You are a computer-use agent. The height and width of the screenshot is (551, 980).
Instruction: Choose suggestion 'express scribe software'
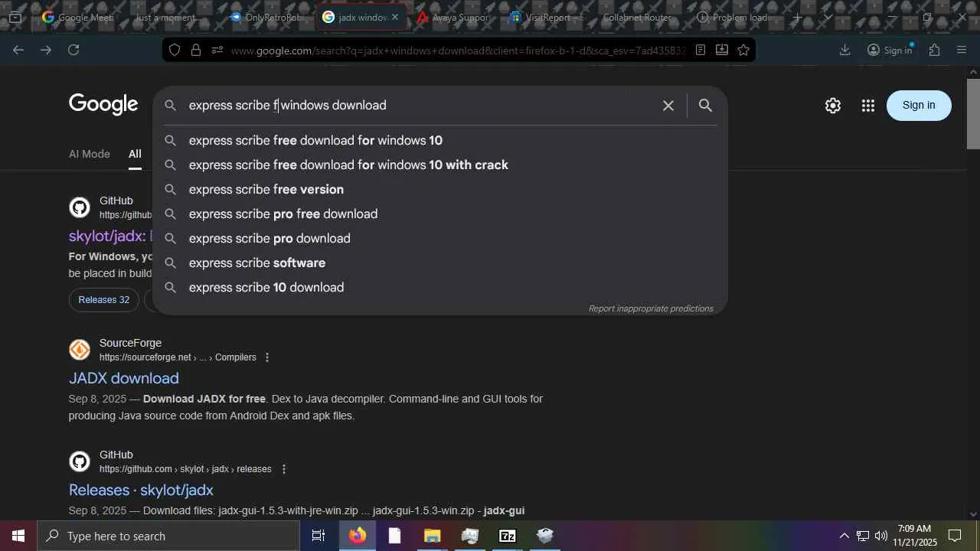(439, 263)
